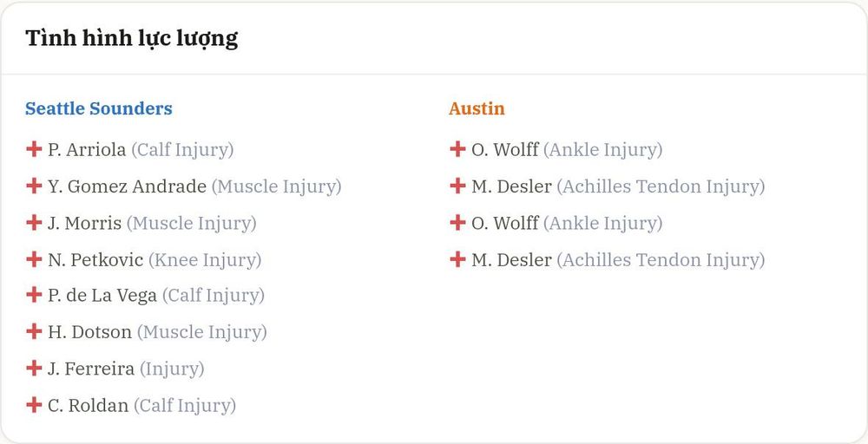Click the injury icon beside J. Ferreira
The image size is (868, 444).
point(34,369)
